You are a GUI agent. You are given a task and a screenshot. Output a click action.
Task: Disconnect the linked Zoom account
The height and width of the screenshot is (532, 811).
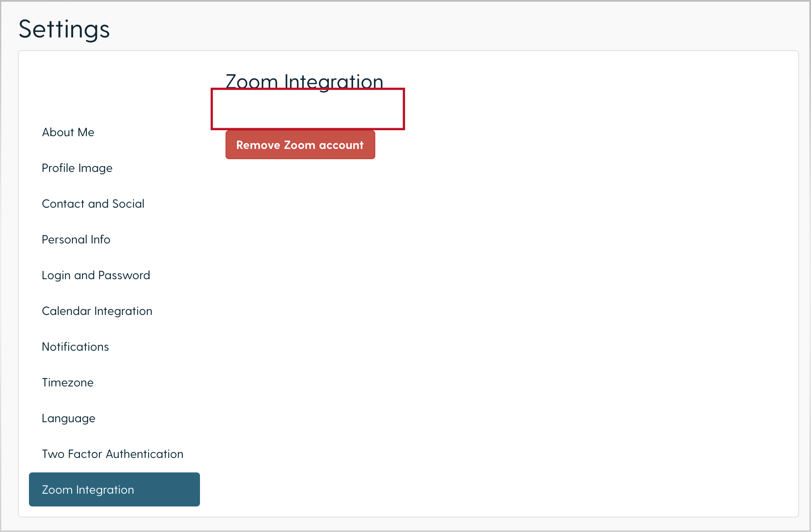pos(300,145)
